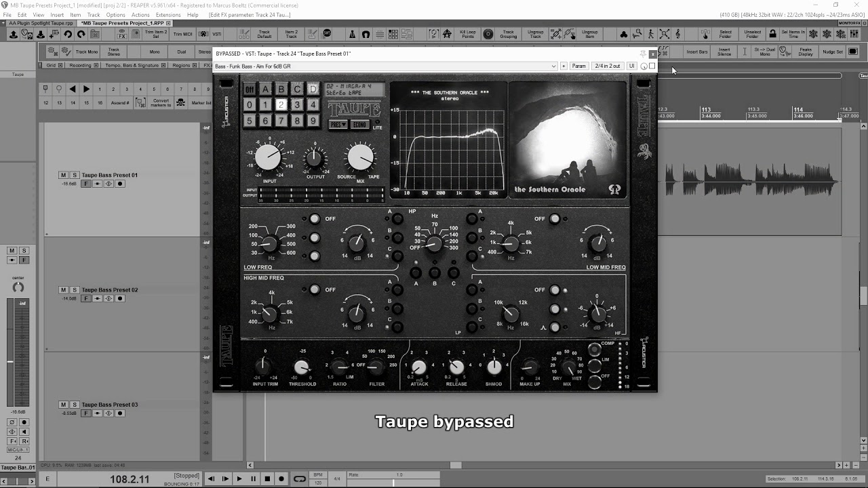This screenshot has width=868, height=488.
Task: Pin the Taupe FX window
Action: point(642,54)
